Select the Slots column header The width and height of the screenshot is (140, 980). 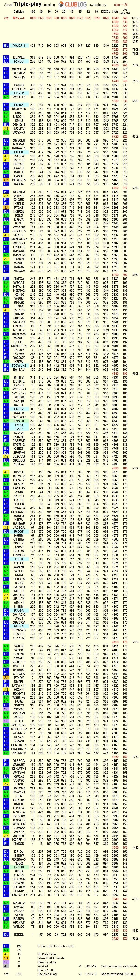pyautogui.click(x=115, y=12)
